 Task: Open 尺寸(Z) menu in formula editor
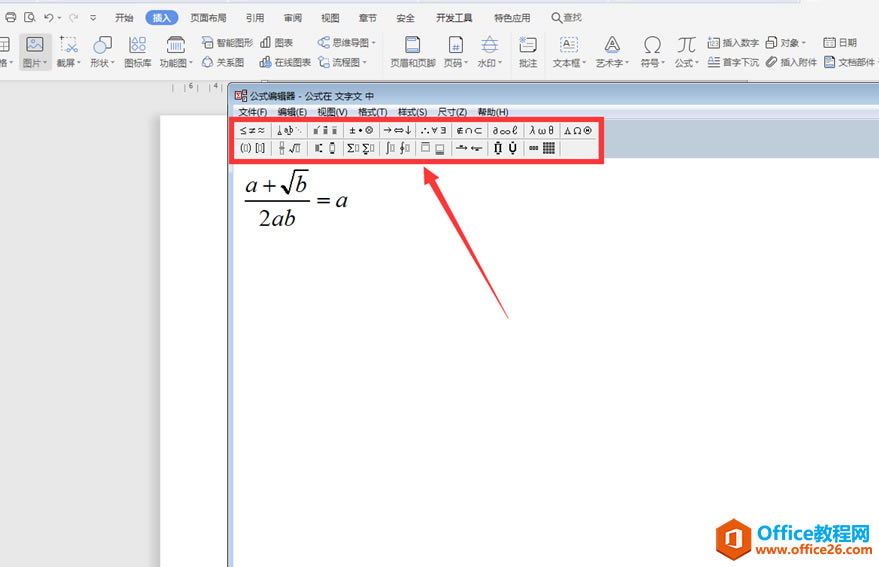452,112
